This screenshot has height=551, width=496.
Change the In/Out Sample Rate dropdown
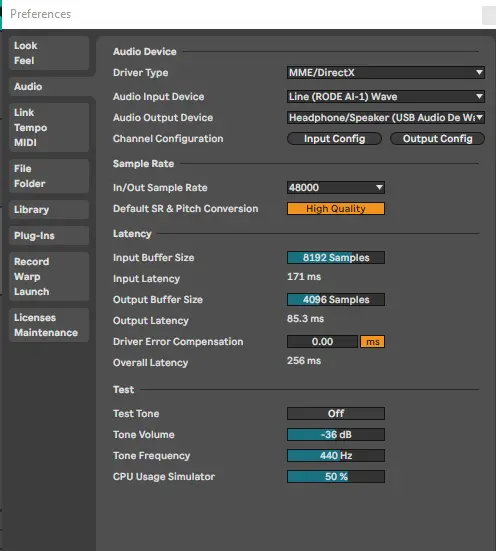pyautogui.click(x=336, y=188)
